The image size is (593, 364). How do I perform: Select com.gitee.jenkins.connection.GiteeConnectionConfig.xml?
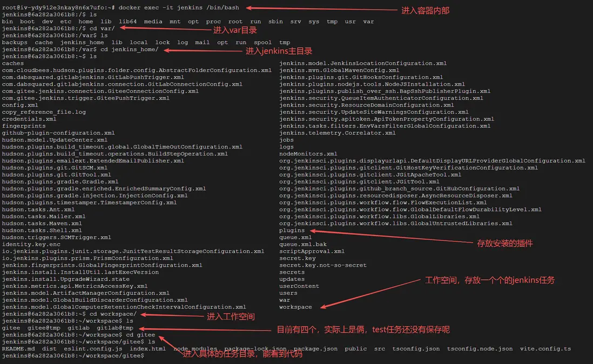pos(100,91)
